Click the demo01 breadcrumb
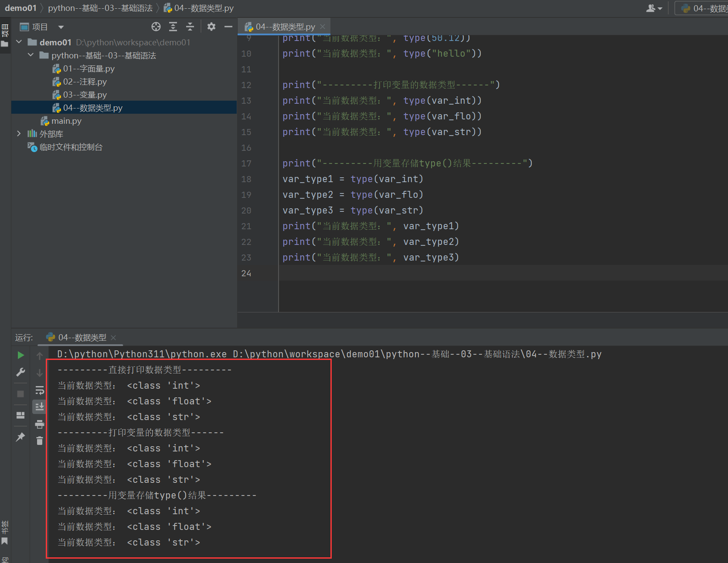 pos(20,8)
